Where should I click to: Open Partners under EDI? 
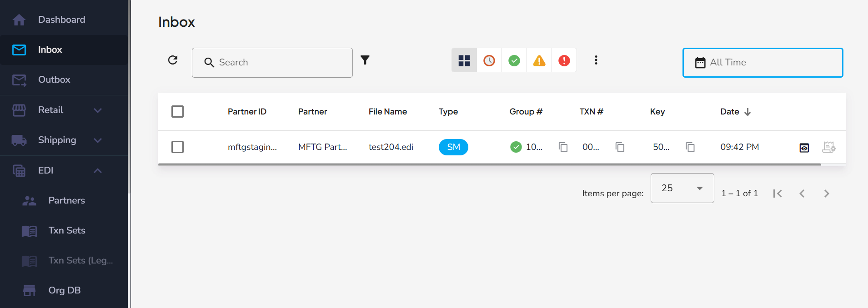[66, 200]
